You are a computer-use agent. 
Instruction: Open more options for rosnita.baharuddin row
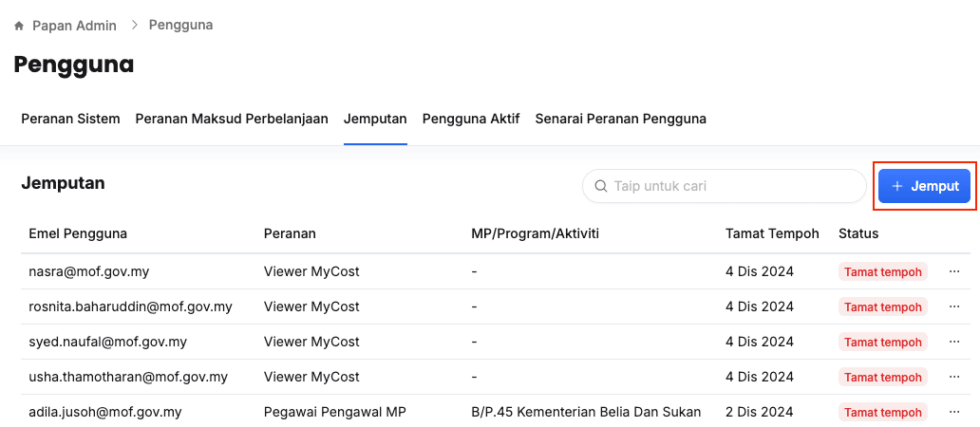954,306
